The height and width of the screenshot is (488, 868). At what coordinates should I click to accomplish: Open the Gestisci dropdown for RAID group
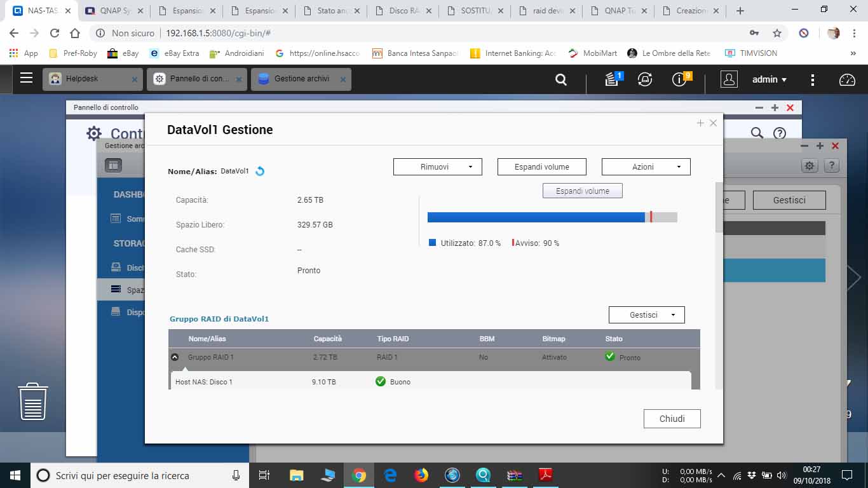pos(646,315)
